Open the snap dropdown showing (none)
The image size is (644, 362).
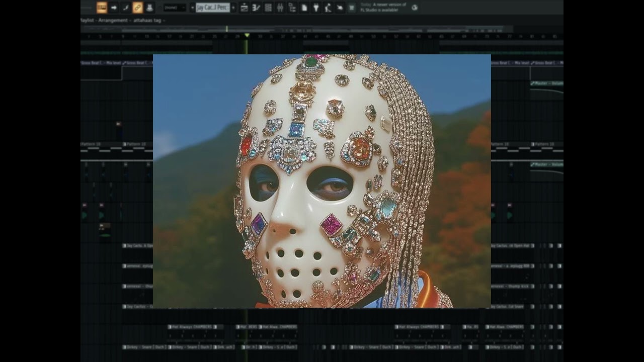click(175, 8)
